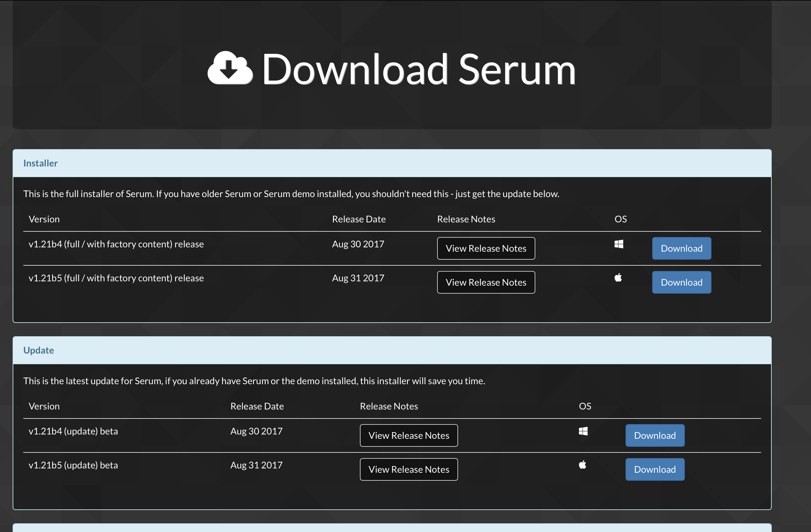Click the Version column header in Installer table

coord(44,219)
